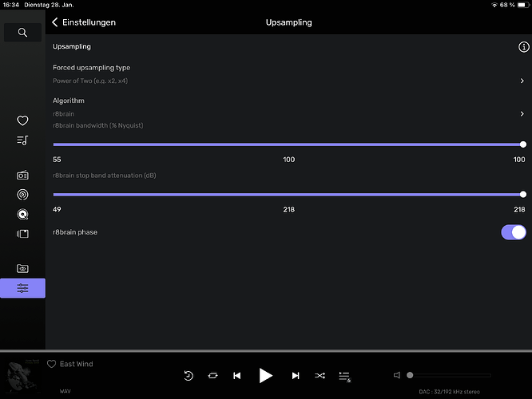Image resolution: width=532 pixels, height=399 pixels.
Task: Open the search in the sidebar
Action: pyautogui.click(x=22, y=33)
